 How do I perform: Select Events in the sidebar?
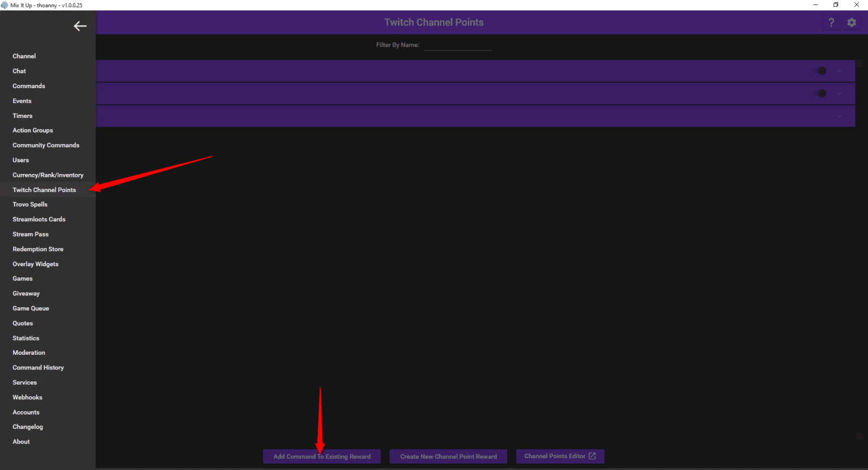click(x=22, y=101)
